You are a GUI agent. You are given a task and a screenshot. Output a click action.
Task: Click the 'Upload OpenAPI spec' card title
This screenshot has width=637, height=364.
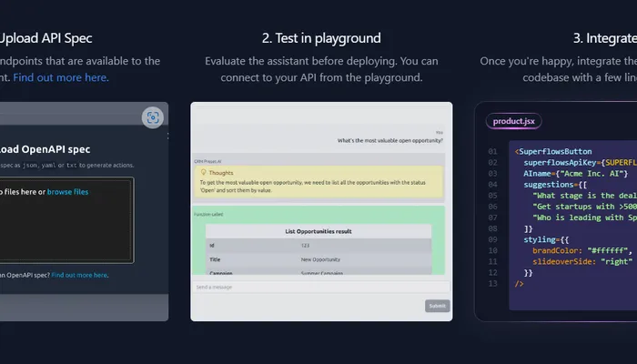tap(45, 149)
